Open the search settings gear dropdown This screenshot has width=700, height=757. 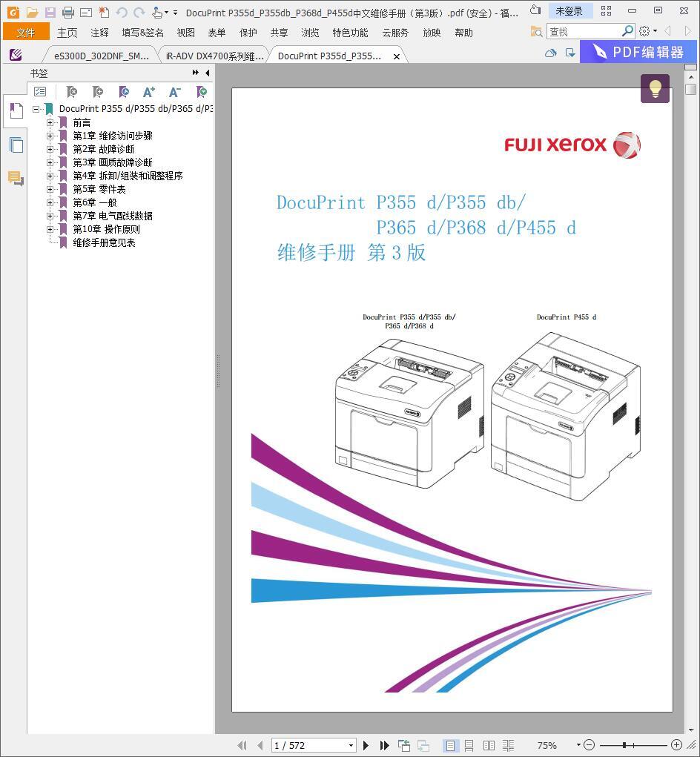(648, 31)
